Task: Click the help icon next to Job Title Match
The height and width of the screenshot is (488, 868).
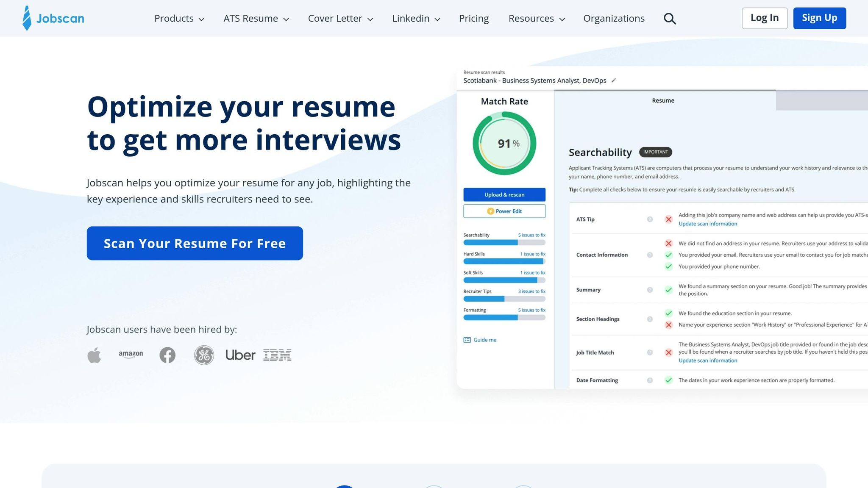Action: coord(649,352)
